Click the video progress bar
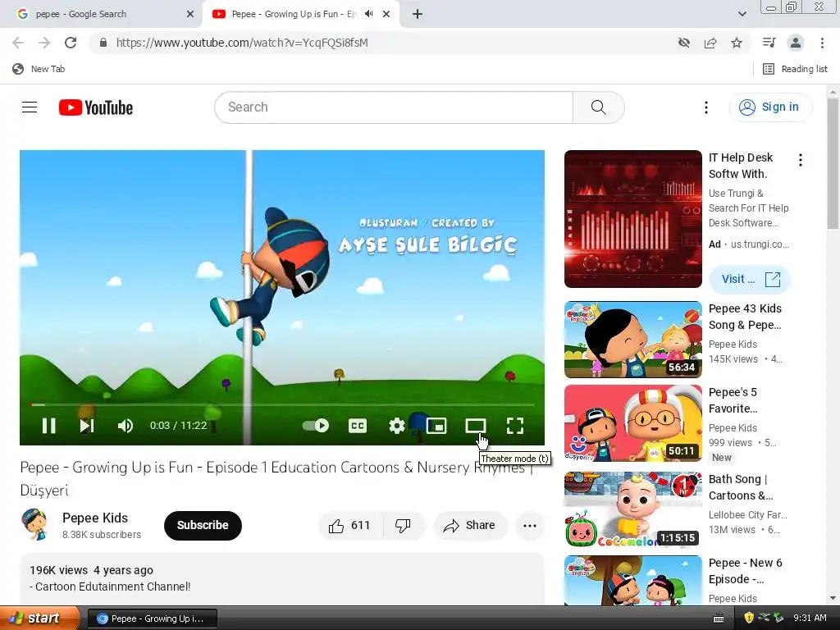This screenshot has width=840, height=630. tap(282, 404)
